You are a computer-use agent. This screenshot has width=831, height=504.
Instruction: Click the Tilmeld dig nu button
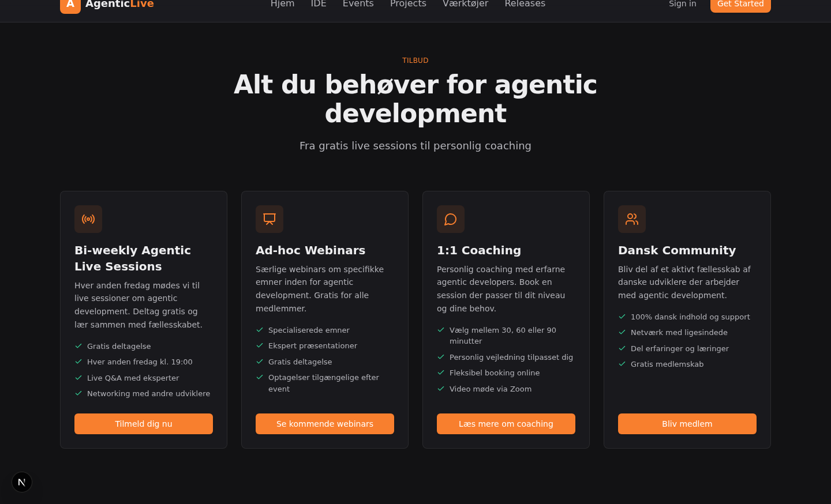(x=144, y=424)
